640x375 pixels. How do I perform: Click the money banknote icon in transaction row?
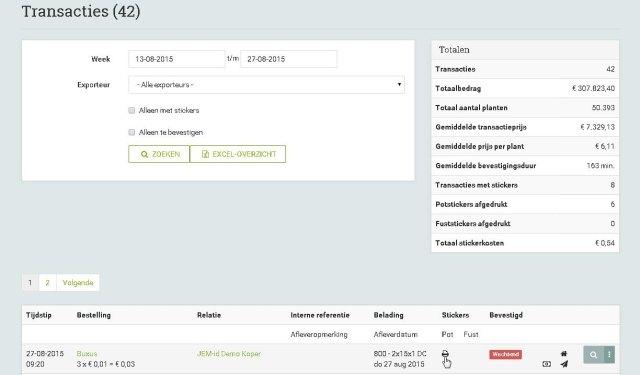547,364
